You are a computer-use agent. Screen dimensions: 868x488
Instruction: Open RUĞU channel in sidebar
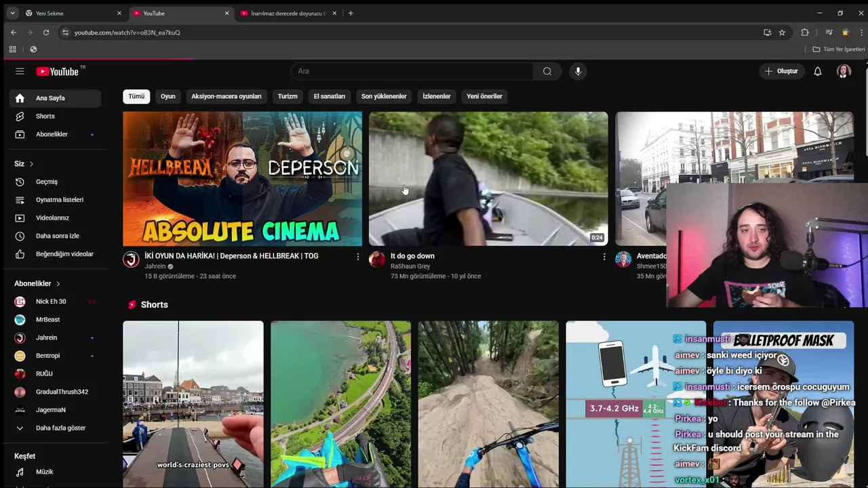click(55, 374)
